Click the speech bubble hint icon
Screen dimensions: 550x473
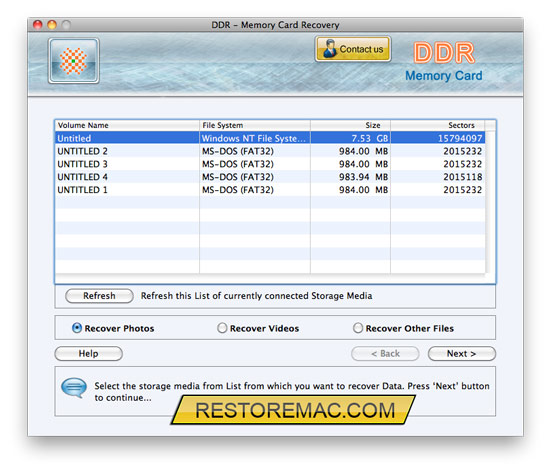[x=74, y=387]
